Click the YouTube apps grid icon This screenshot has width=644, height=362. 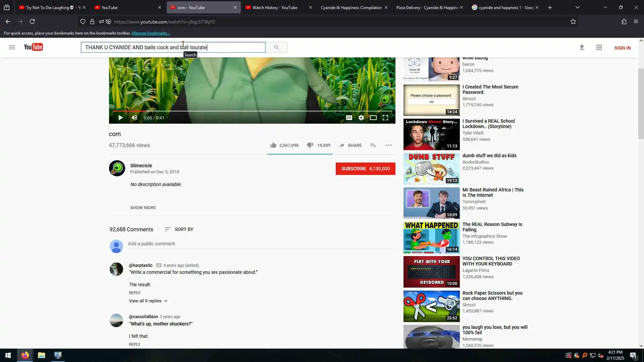pos(599,48)
